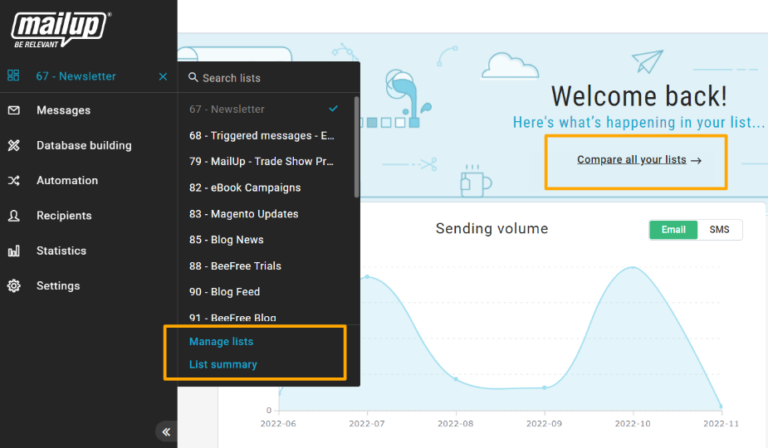768x448 pixels.
Task: Select list 82 - eBook Campaigns
Action: 245,188
